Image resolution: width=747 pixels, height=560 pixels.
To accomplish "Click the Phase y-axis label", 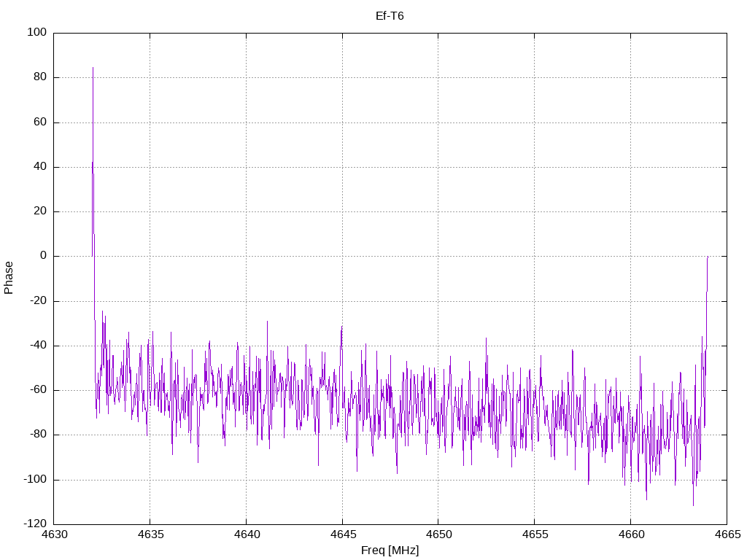I will click(x=9, y=278).
